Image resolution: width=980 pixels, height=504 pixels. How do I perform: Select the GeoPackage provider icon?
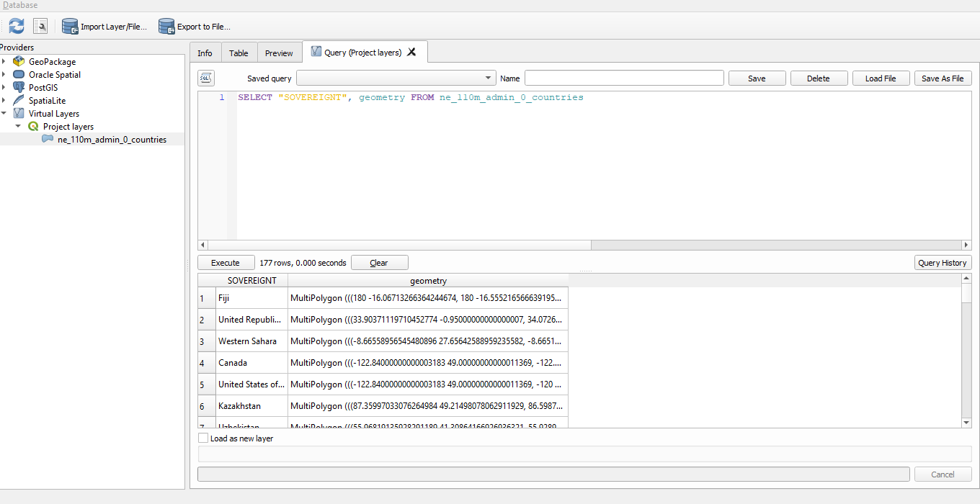[x=18, y=61]
